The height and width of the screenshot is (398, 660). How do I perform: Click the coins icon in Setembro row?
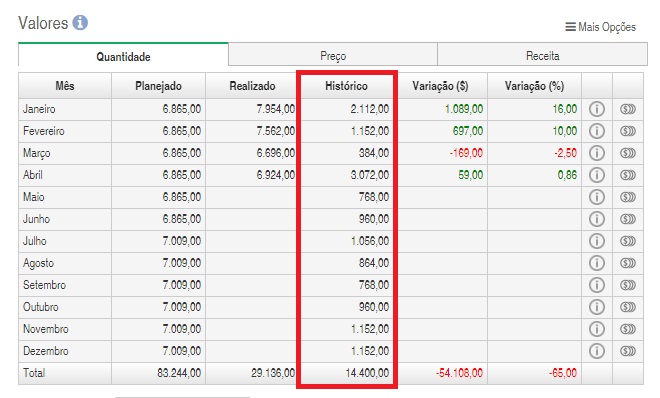click(628, 285)
